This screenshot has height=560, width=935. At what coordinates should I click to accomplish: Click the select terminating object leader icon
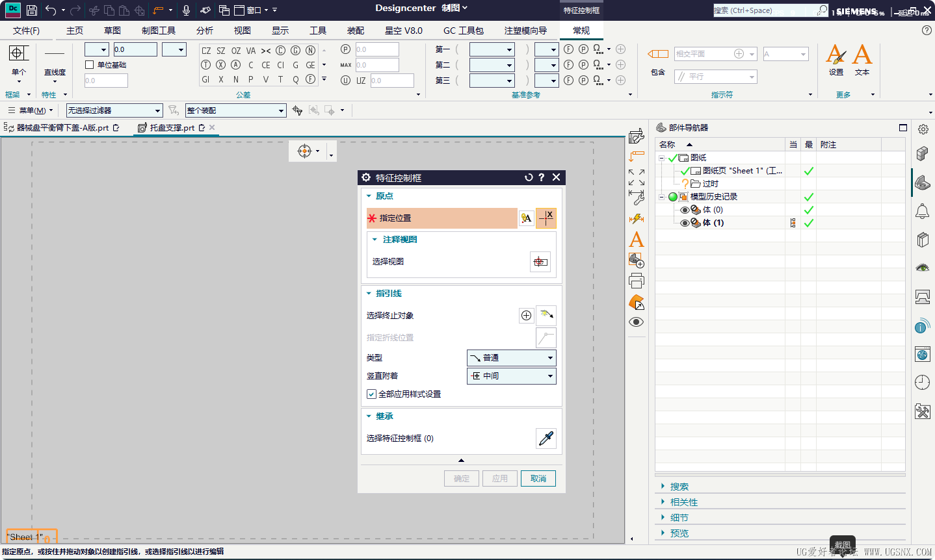[546, 315]
